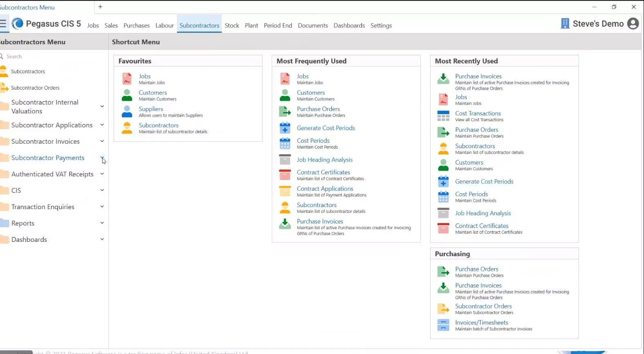Screen dimensions: 644x354
Task: Click the Subcontractors icon in Most Recently Used
Action: tap(443, 149)
